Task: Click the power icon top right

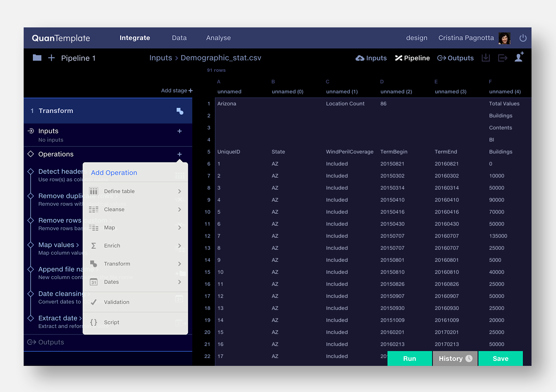Action: click(x=523, y=38)
